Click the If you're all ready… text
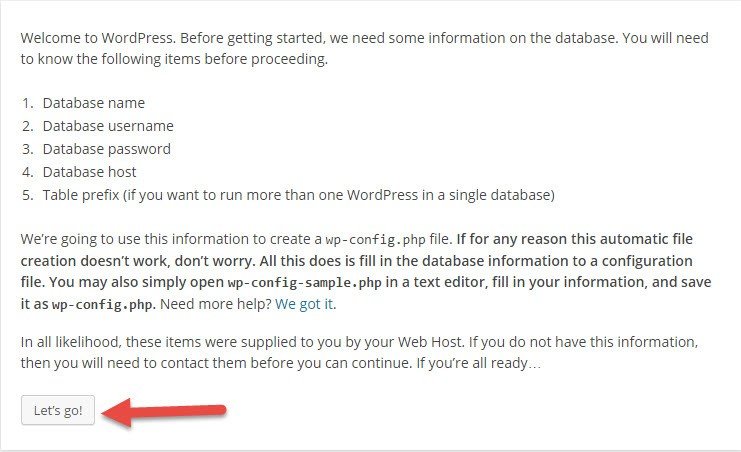Image resolution: width=741 pixels, height=452 pixels. pyautogui.click(x=479, y=362)
